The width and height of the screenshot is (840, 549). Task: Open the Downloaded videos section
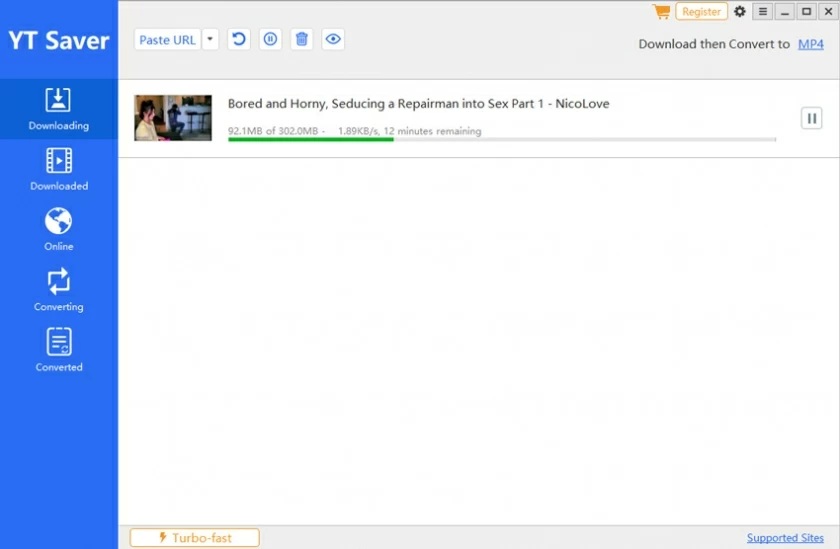58,169
